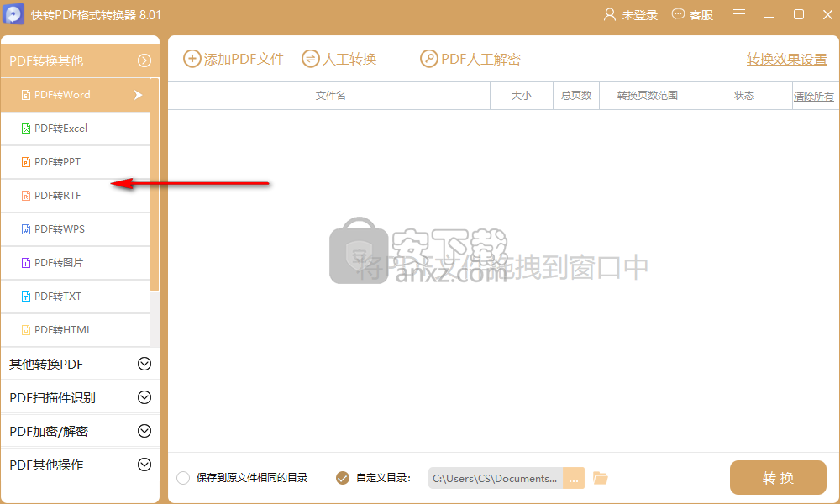Click the 大小 column header
The image size is (840, 504).
pyautogui.click(x=522, y=96)
